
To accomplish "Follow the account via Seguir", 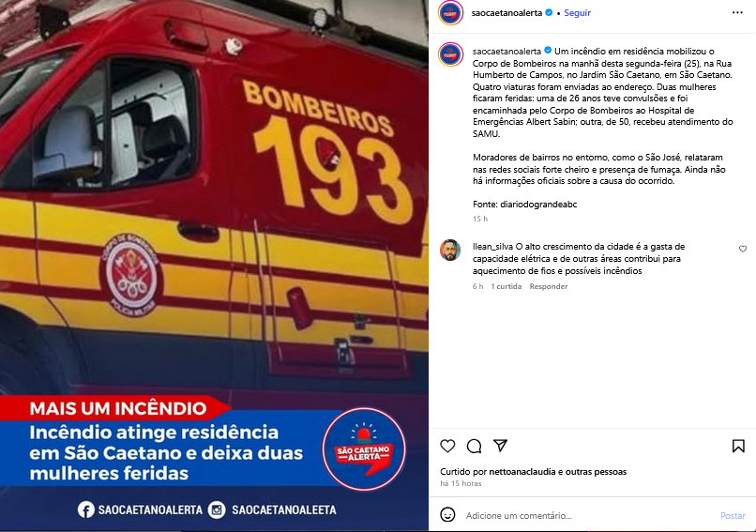I will tap(577, 13).
